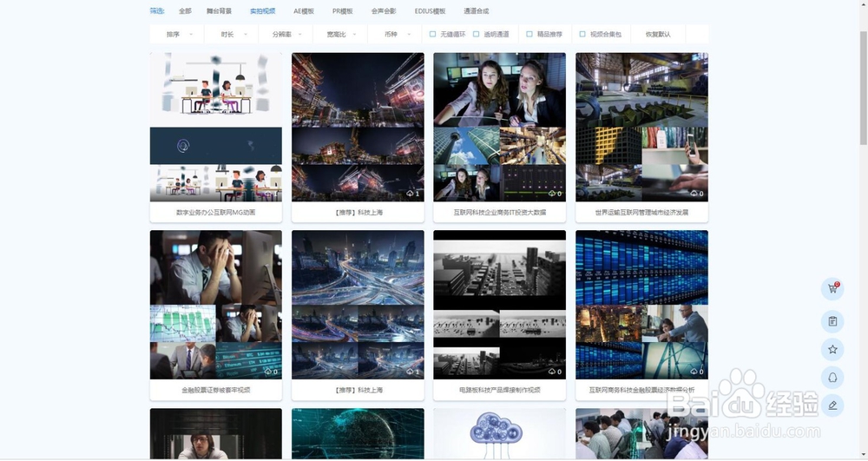Viewport: 868px width, 461px height.
Task: Open the temple night sky timelapse thumbnail
Action: tap(358, 128)
